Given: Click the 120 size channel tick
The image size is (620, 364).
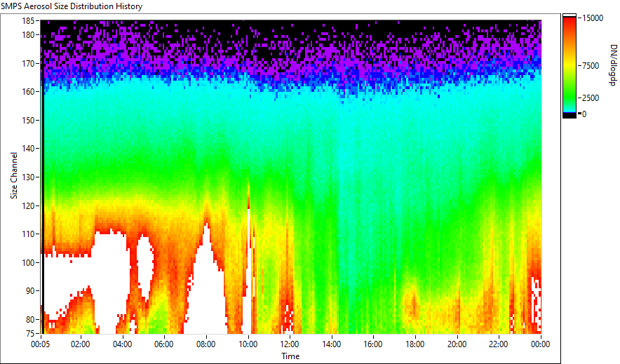Looking at the screenshot, I should [29, 205].
